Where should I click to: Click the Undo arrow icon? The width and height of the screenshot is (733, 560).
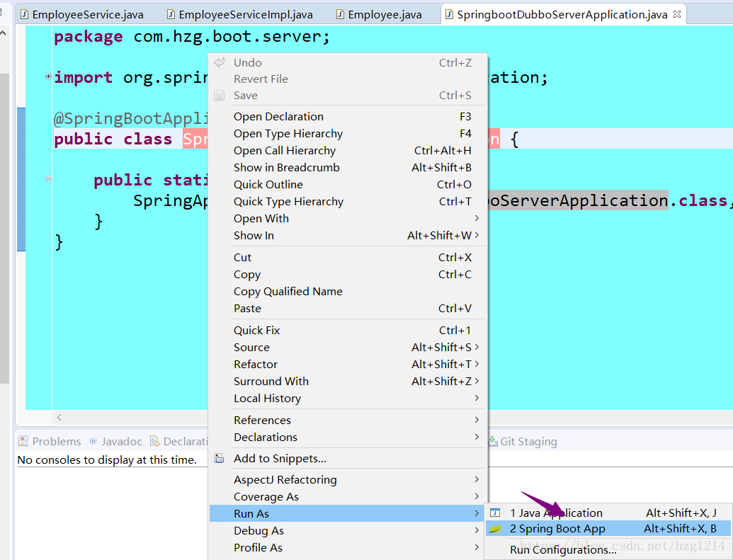(220, 62)
